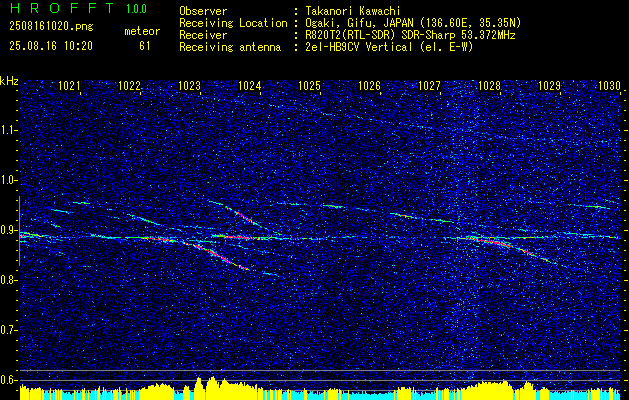629x400 pixels.
Task: Click the HROFFT title text
Action: pyautogui.click(x=63, y=8)
